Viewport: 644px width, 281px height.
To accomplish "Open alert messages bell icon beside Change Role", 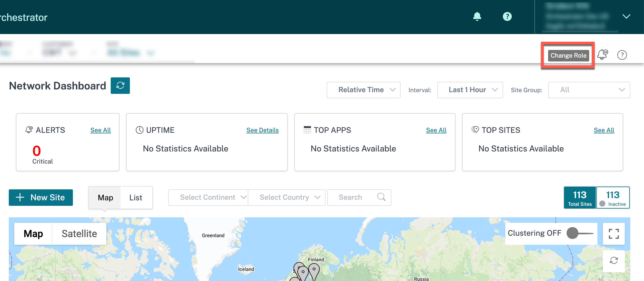I will pyautogui.click(x=603, y=55).
